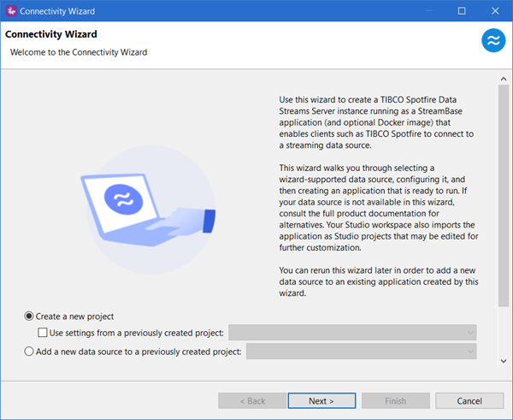Click the vertical scrollbar thumb
The height and width of the screenshot is (420, 513).
click(504, 197)
